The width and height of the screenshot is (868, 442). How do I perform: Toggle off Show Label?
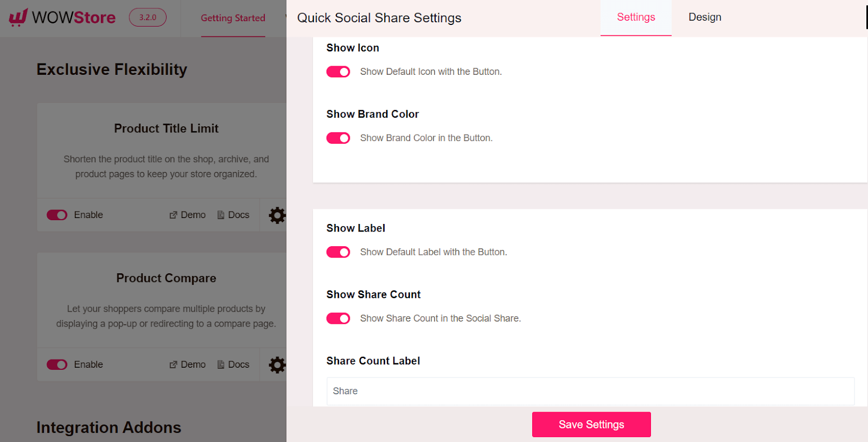tap(338, 252)
